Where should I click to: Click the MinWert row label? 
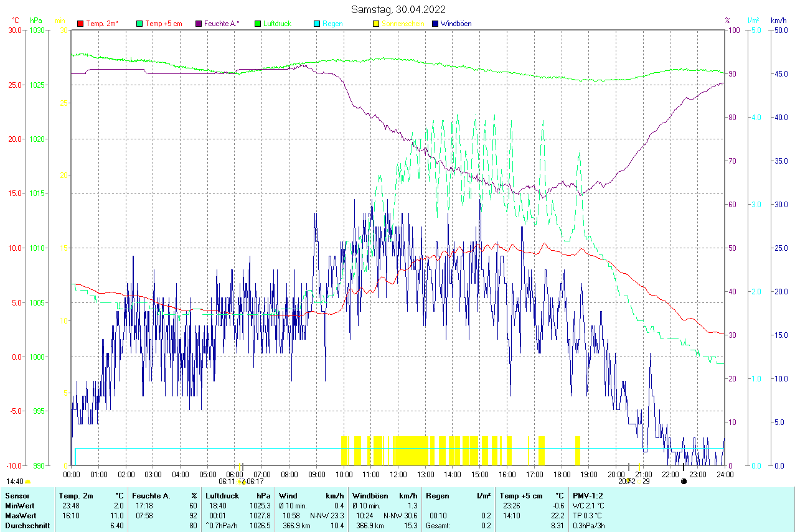[x=19, y=506]
